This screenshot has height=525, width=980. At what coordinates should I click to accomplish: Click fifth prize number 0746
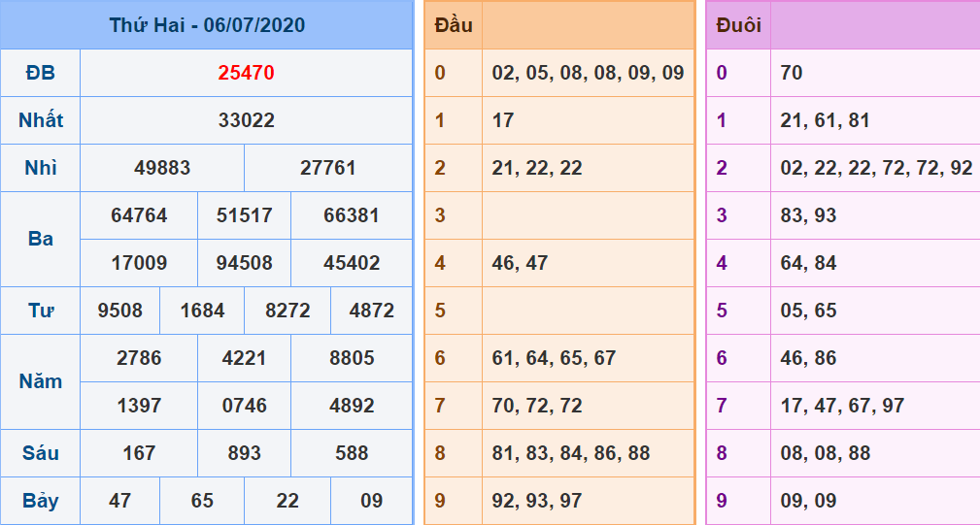tap(244, 406)
